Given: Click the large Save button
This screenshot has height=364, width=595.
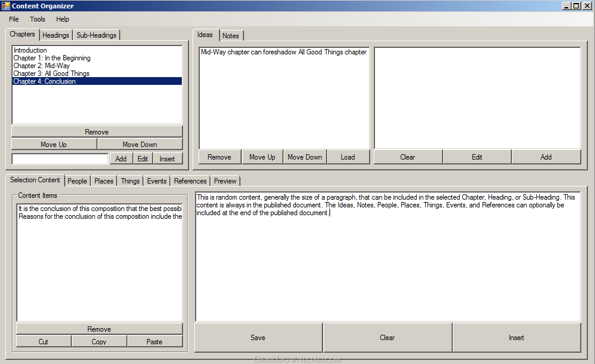Looking at the screenshot, I should [258, 338].
